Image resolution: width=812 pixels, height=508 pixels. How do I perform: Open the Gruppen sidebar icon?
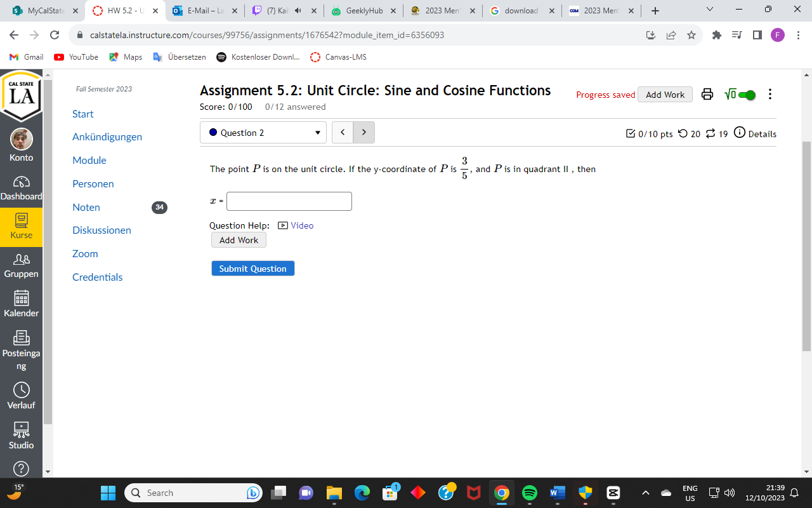pyautogui.click(x=21, y=260)
